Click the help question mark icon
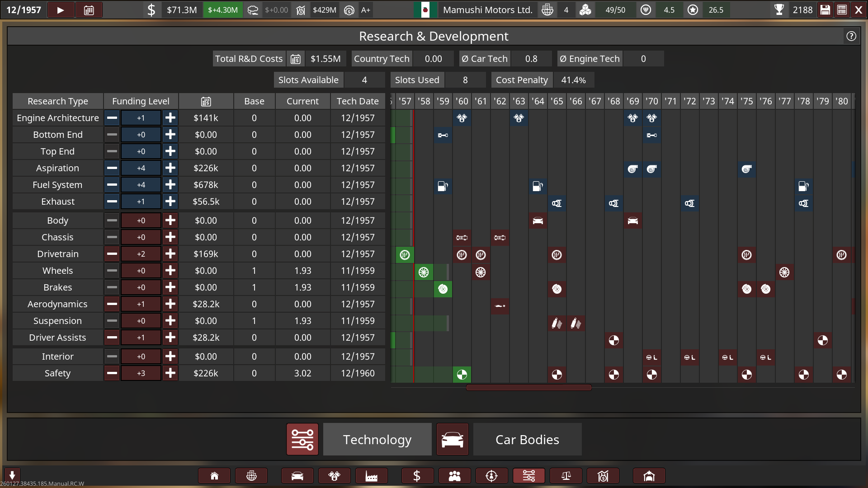 click(x=851, y=36)
